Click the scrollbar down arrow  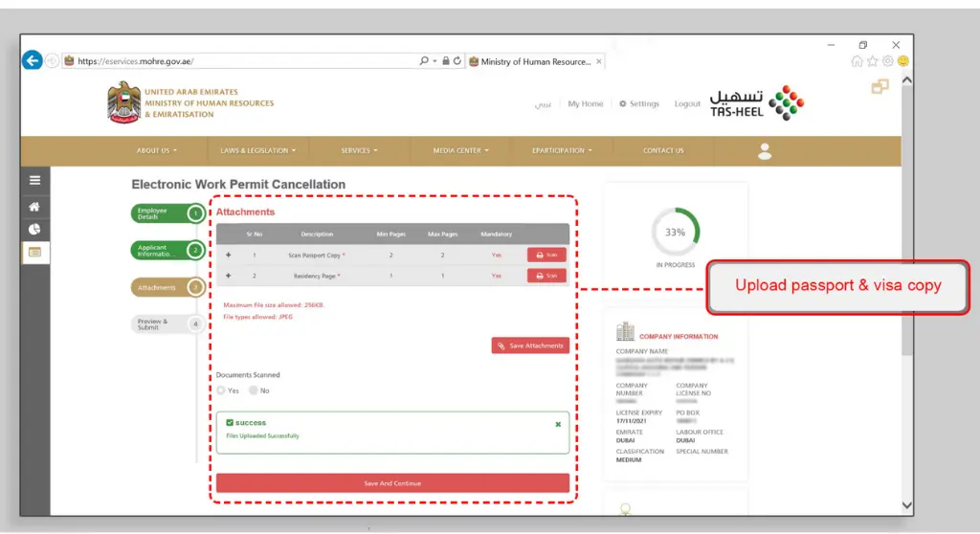tap(907, 505)
